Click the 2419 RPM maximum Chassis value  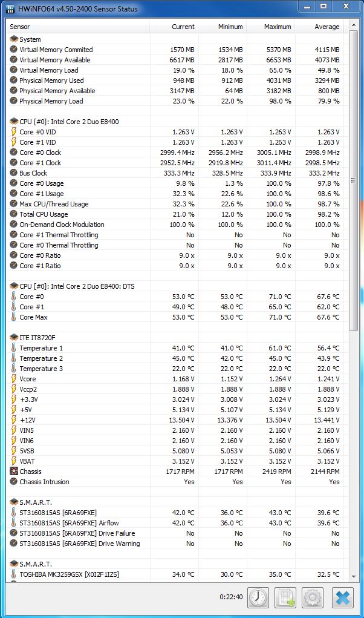pyautogui.click(x=277, y=472)
